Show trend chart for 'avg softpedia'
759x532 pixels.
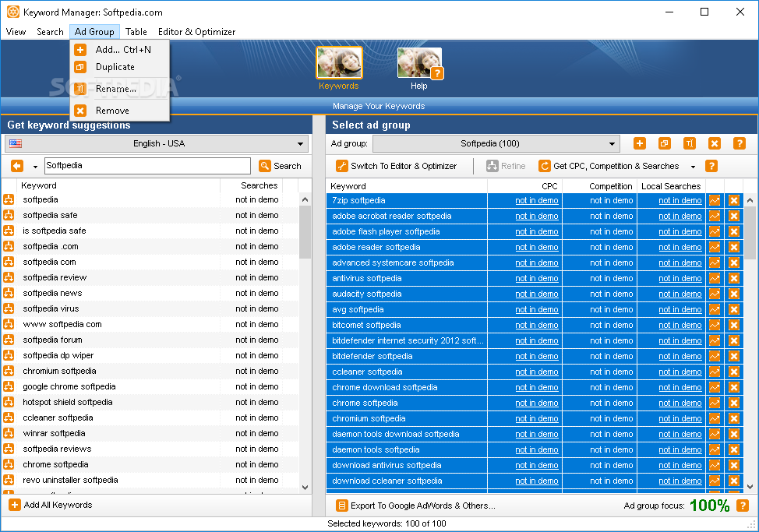(x=715, y=309)
